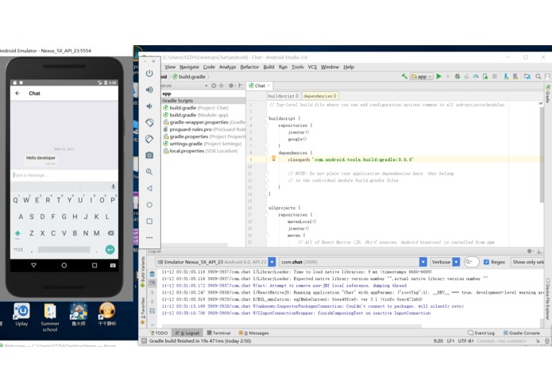Click the logcat scroll to end icon

coord(152,283)
